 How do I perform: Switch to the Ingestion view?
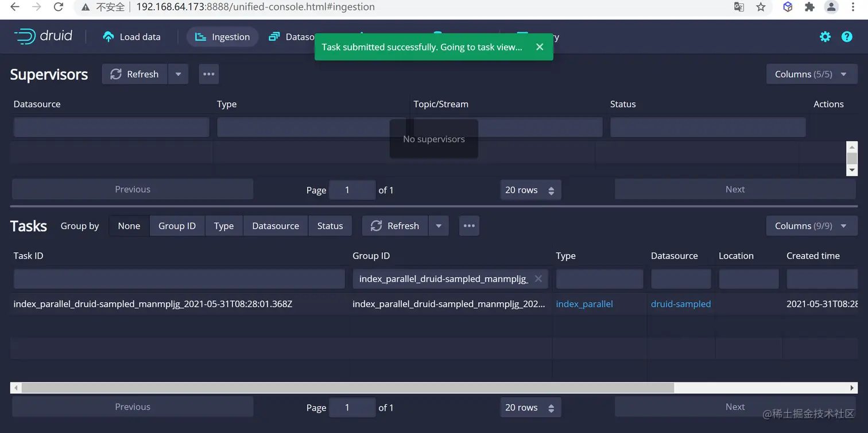pyautogui.click(x=222, y=37)
